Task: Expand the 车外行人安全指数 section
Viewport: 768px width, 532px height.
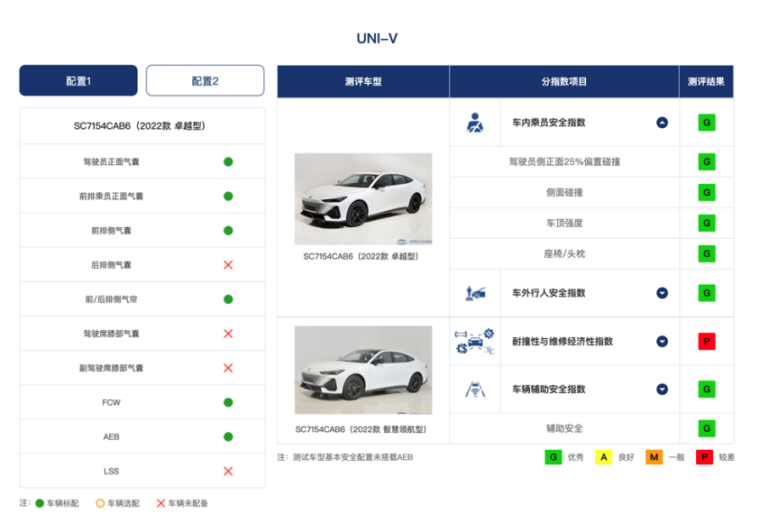Action: click(663, 293)
